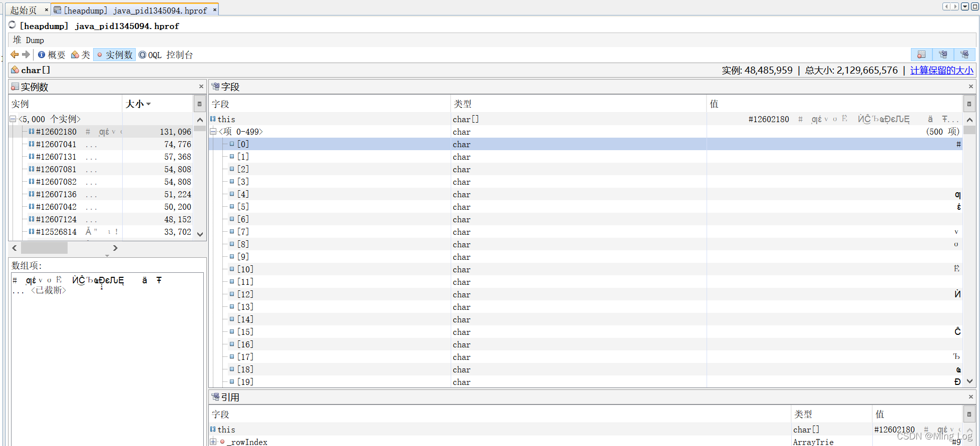The width and height of the screenshot is (980, 446).
Task: Click the 字段 column header in fields table
Action: [330, 104]
